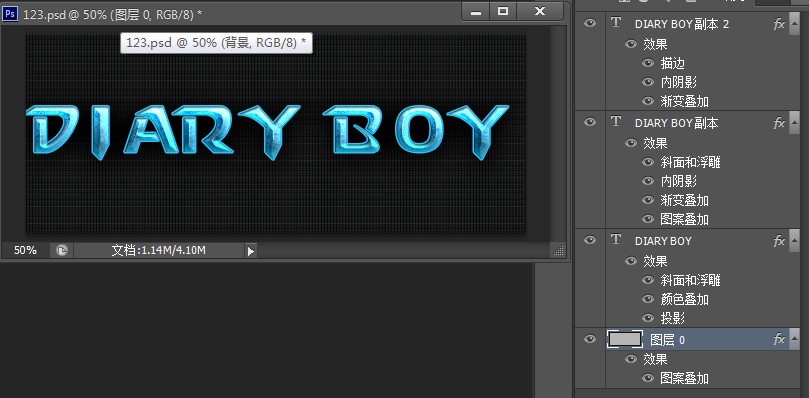
Task: Select the DIARY BOY layer name
Action: click(663, 241)
